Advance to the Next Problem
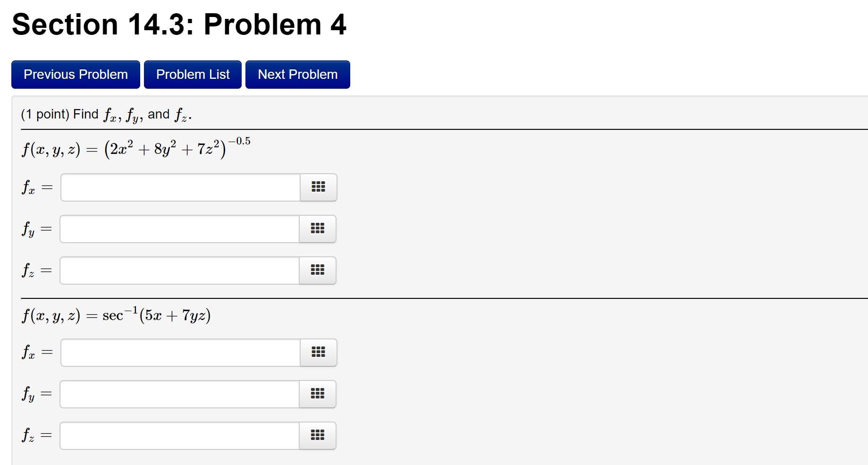 (297, 74)
